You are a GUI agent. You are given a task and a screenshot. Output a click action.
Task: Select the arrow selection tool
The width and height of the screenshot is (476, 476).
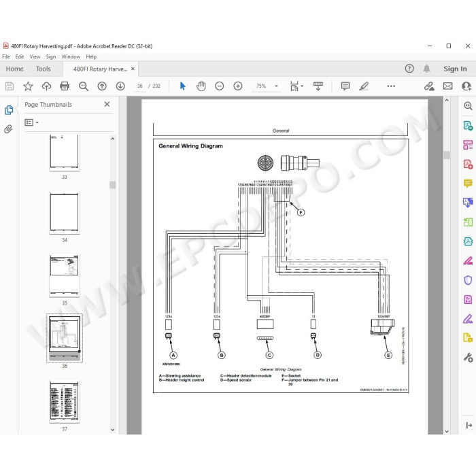pos(182,86)
